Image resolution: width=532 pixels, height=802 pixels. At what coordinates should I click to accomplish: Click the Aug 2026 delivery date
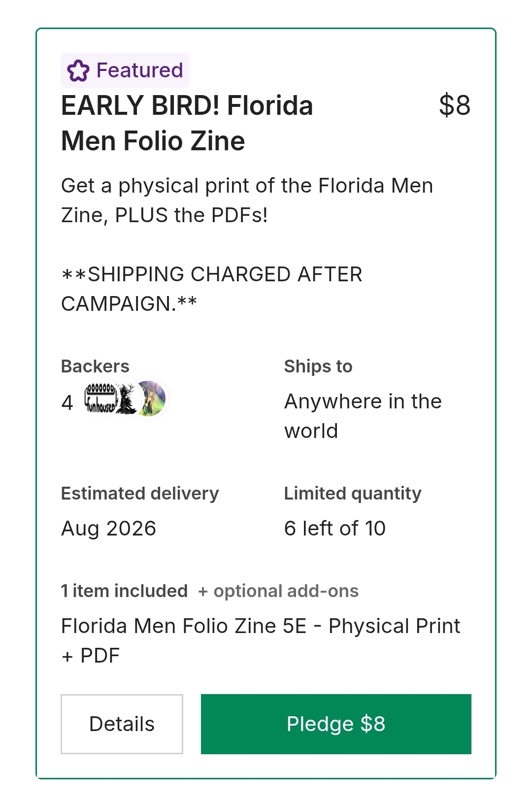(x=108, y=528)
